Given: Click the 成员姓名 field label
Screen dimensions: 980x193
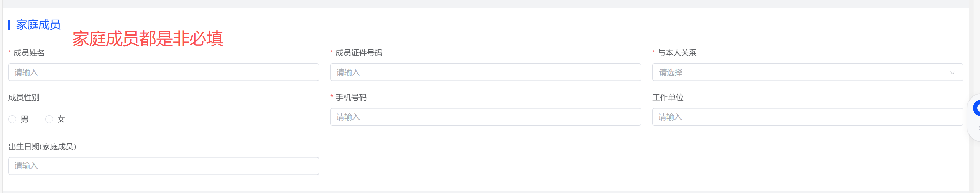Looking at the screenshot, I should [x=29, y=53].
